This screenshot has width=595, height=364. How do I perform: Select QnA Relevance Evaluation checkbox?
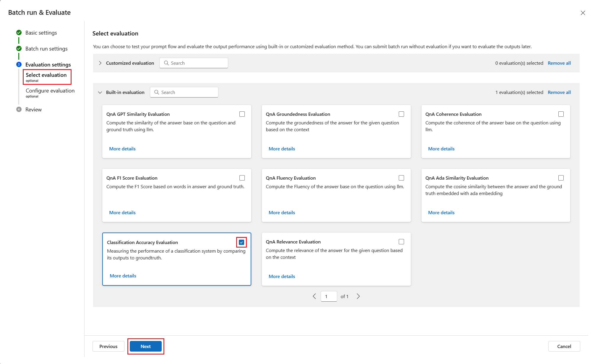click(x=401, y=242)
